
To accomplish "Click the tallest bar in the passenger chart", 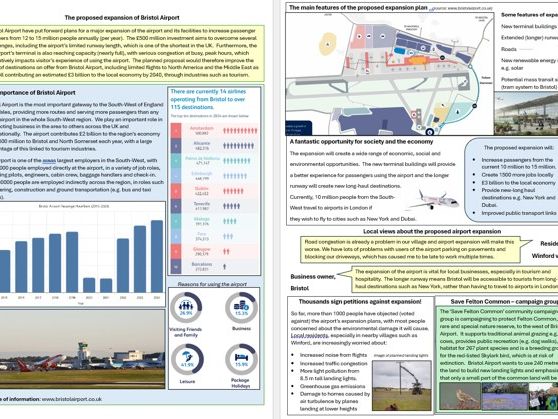I will click(x=157, y=256).
